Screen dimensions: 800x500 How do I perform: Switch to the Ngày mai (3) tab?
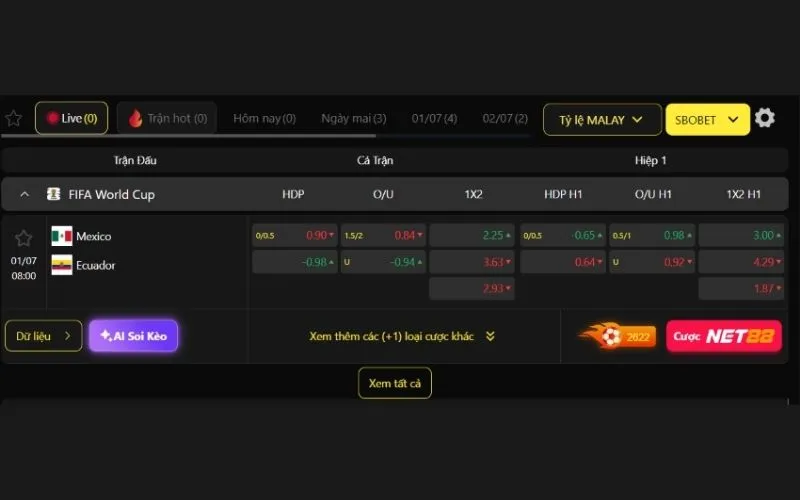354,118
